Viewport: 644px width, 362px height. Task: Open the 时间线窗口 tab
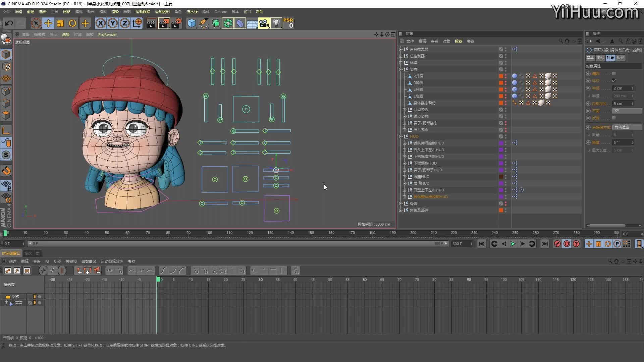tap(11, 253)
